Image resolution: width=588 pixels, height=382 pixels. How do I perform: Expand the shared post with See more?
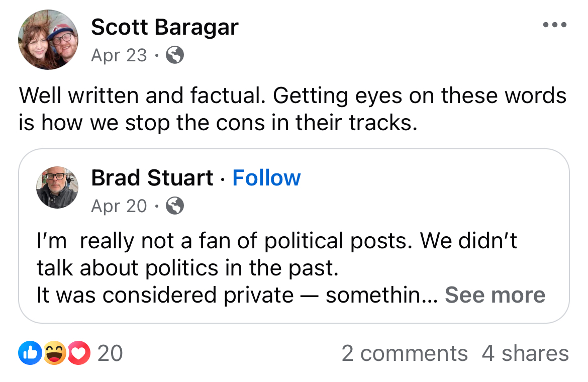[495, 295]
